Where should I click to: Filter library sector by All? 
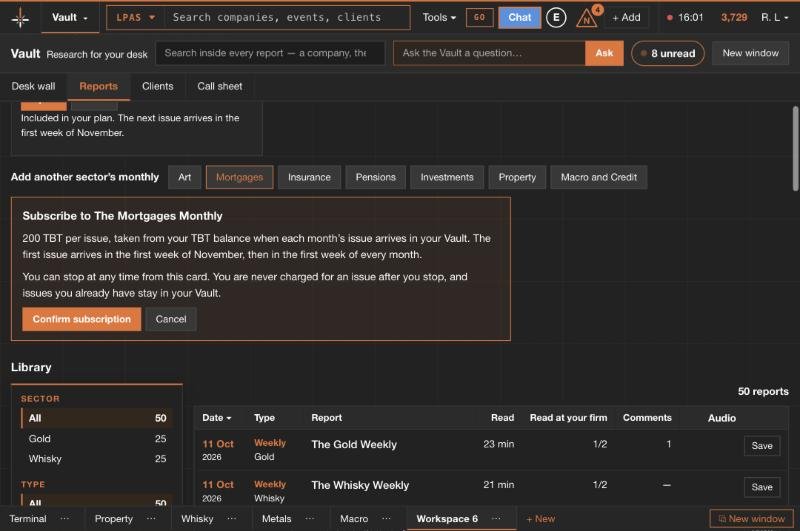coord(97,418)
